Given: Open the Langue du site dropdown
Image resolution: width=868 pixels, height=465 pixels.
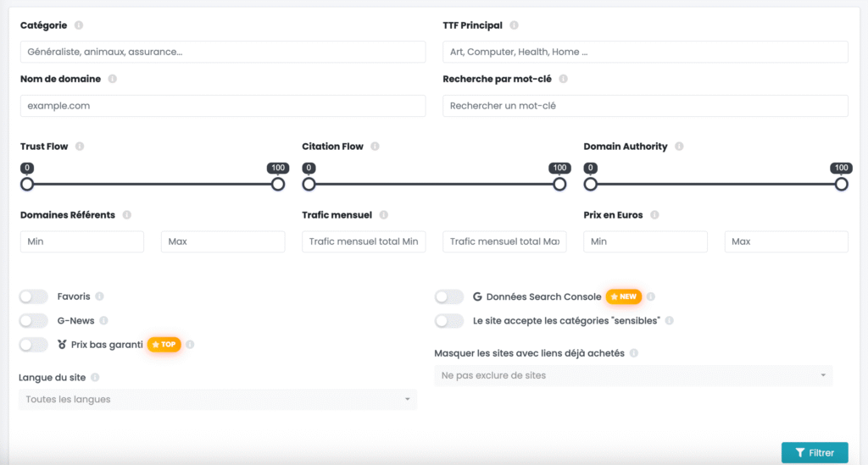Looking at the screenshot, I should point(218,399).
